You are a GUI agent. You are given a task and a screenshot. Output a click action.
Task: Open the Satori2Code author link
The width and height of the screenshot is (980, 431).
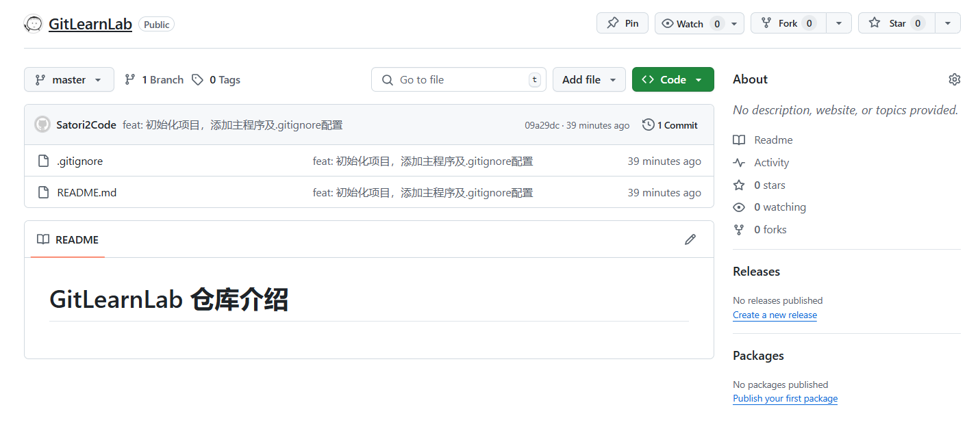86,125
